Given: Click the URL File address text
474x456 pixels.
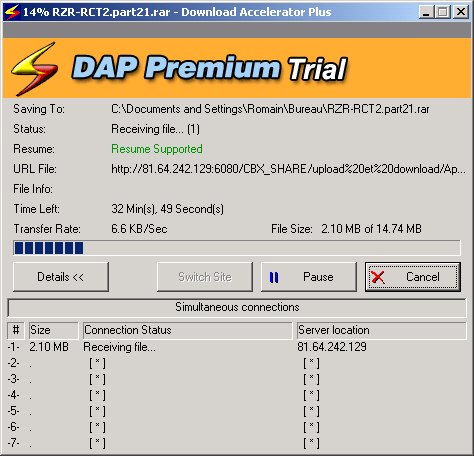Looking at the screenshot, I should pyautogui.click(x=288, y=169).
